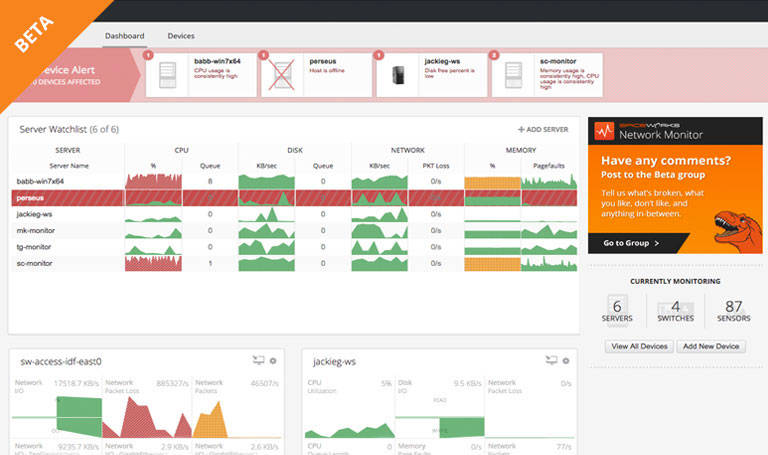Switch to the Devices tab
The width and height of the screenshot is (768, 455).
click(181, 36)
